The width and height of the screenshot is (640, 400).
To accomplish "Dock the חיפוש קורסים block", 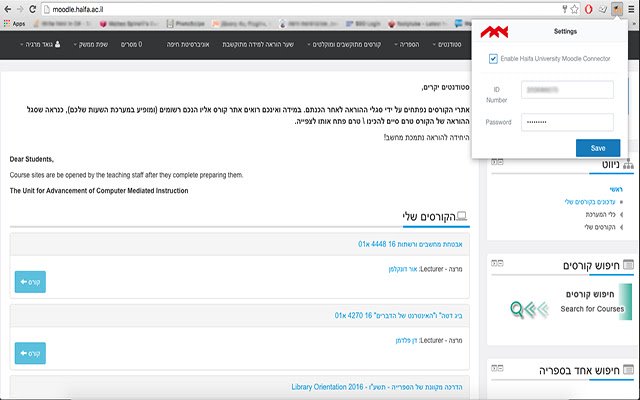I will pos(494,263).
